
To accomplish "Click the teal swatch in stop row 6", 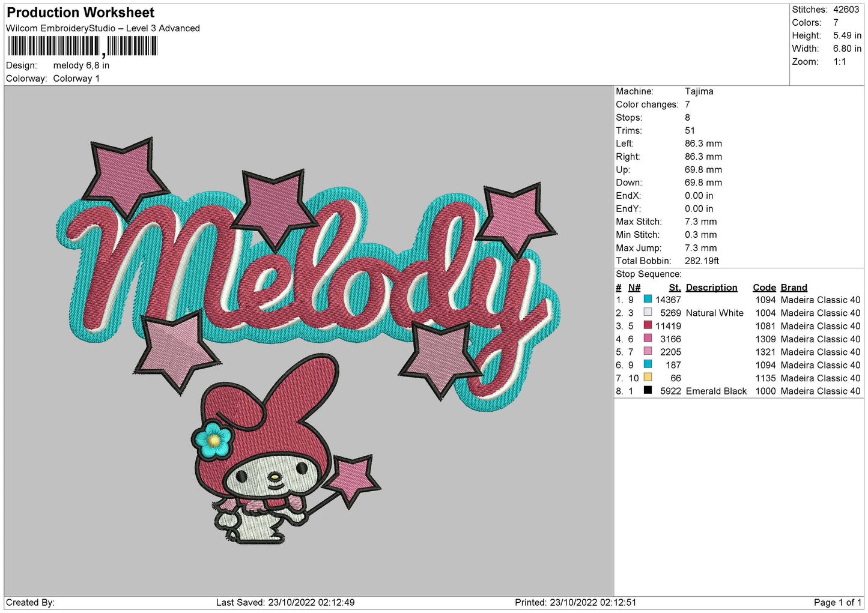I will (648, 364).
